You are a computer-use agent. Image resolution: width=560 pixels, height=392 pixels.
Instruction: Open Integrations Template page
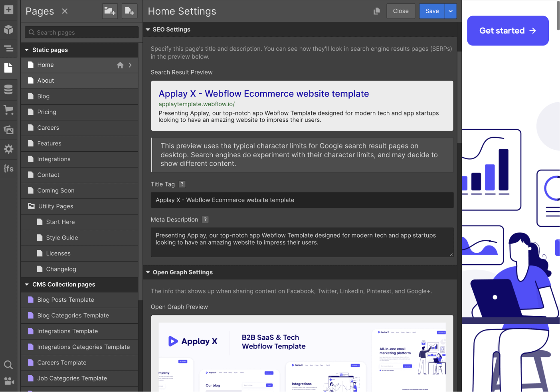tap(79, 331)
